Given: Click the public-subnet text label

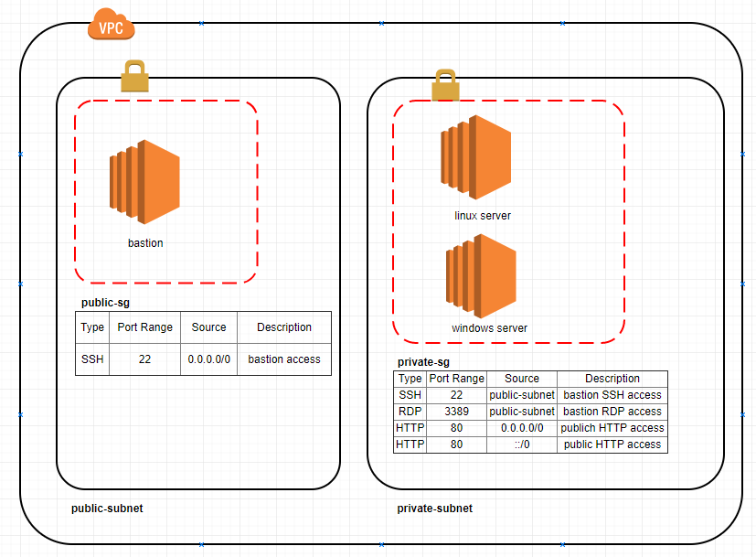Looking at the screenshot, I should (x=106, y=509).
